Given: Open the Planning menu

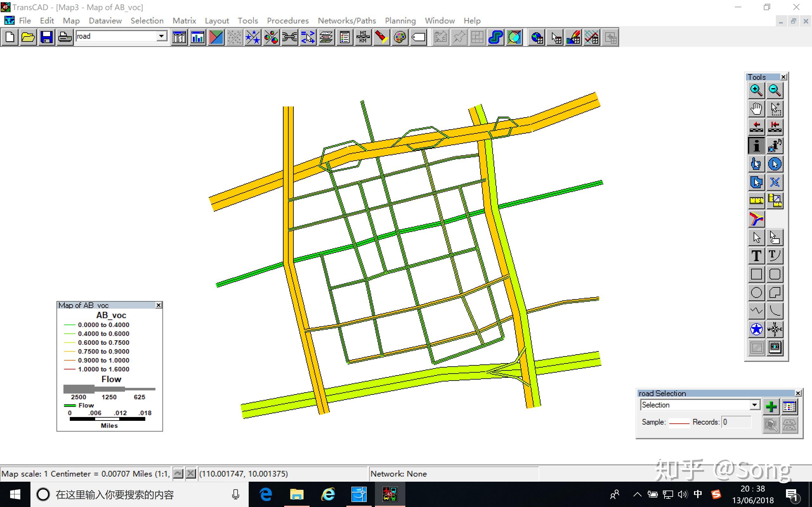Looking at the screenshot, I should tap(400, 21).
